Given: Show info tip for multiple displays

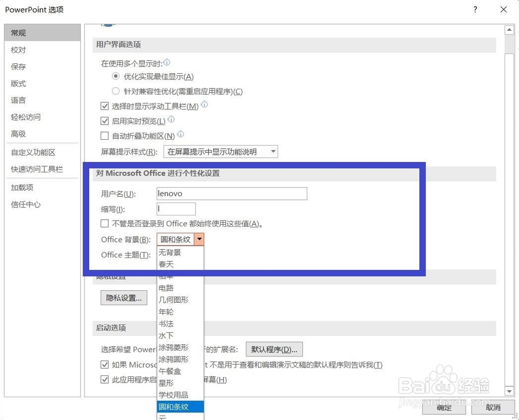Looking at the screenshot, I should coord(167,62).
